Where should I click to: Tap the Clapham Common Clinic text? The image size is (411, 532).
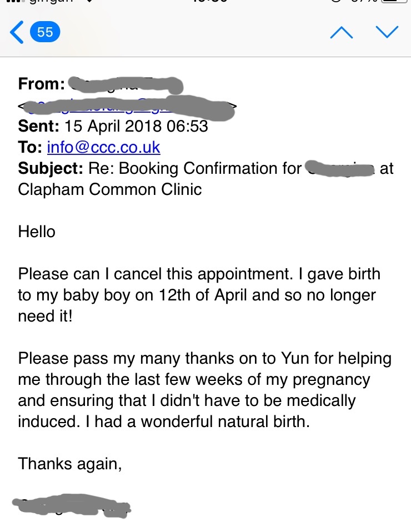click(x=110, y=189)
